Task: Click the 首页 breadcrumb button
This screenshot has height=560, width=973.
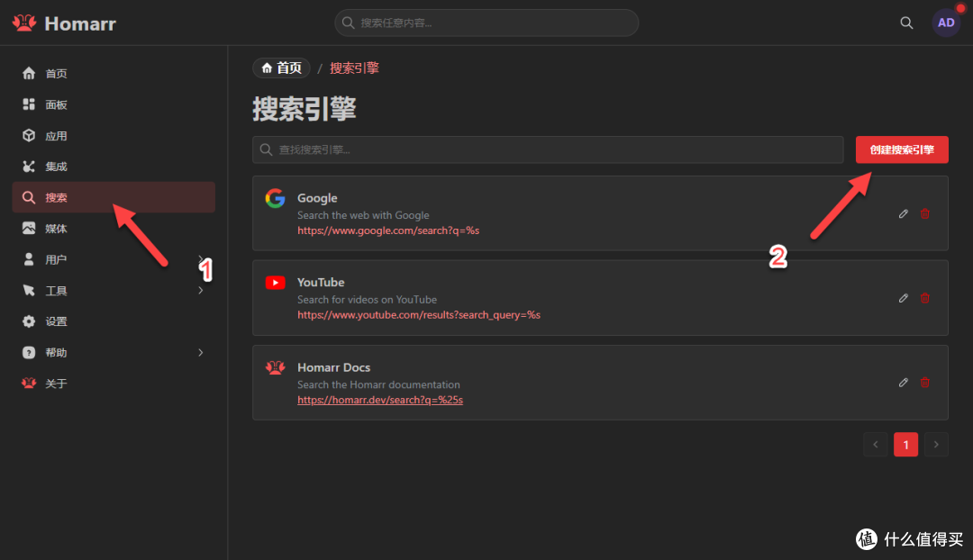Action: [282, 68]
